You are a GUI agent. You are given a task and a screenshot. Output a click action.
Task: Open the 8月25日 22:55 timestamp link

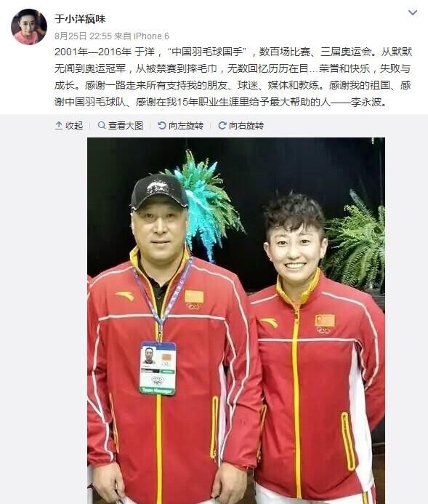[x=83, y=36]
